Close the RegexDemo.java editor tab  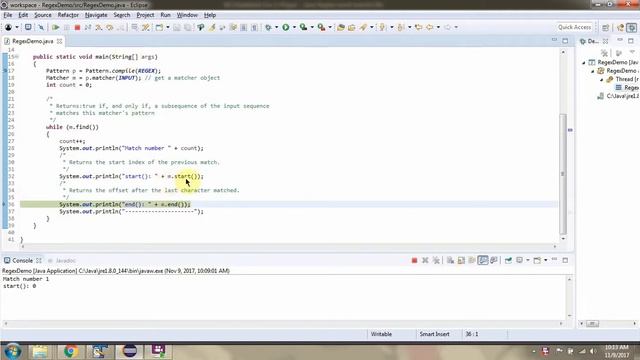[60, 41]
